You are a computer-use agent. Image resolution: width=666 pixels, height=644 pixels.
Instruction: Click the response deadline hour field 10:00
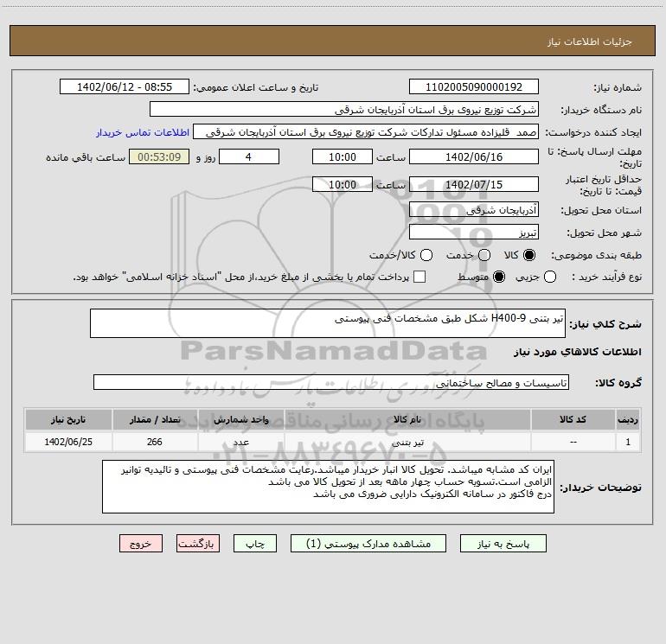click(x=343, y=156)
